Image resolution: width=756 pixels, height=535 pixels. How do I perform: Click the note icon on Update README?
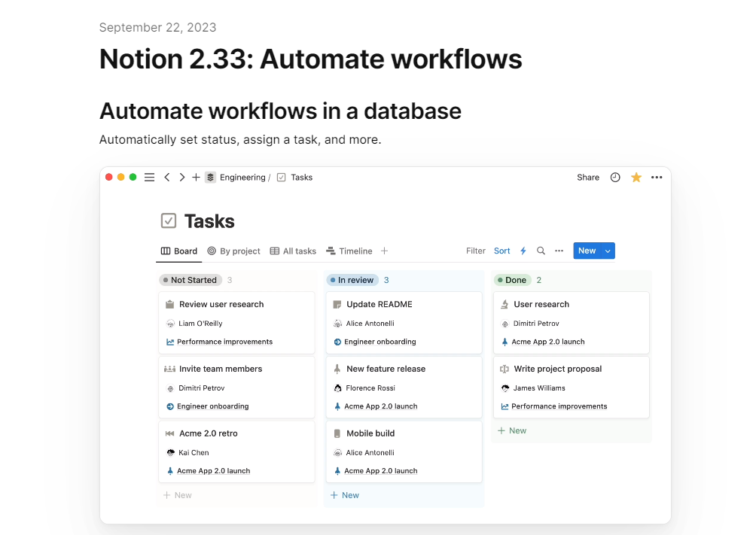click(337, 304)
